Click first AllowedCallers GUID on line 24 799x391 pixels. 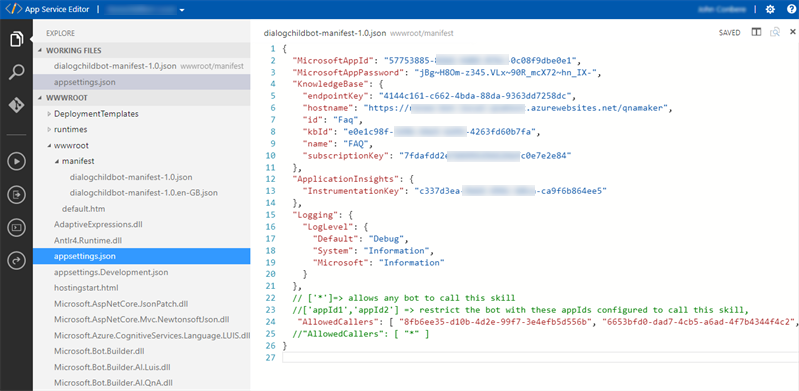pyautogui.click(x=495, y=322)
